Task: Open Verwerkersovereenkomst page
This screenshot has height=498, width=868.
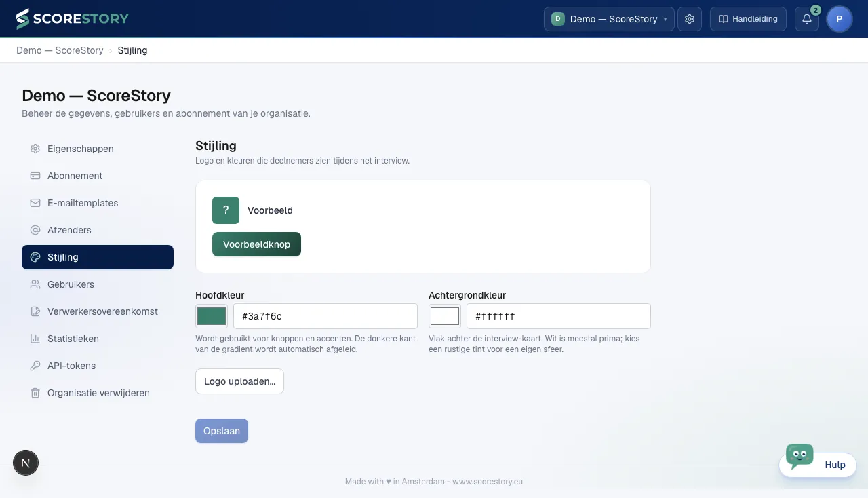Action: (x=98, y=311)
